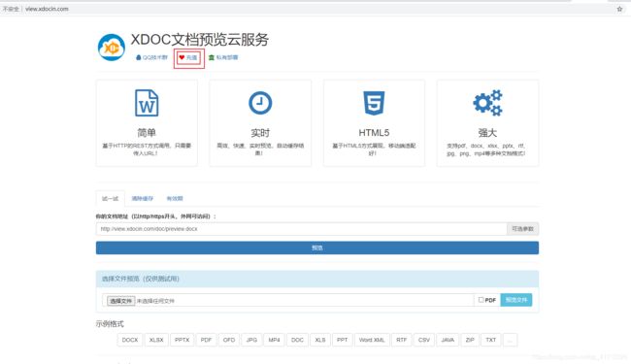Switch to the 清除缓存 tab

point(143,199)
